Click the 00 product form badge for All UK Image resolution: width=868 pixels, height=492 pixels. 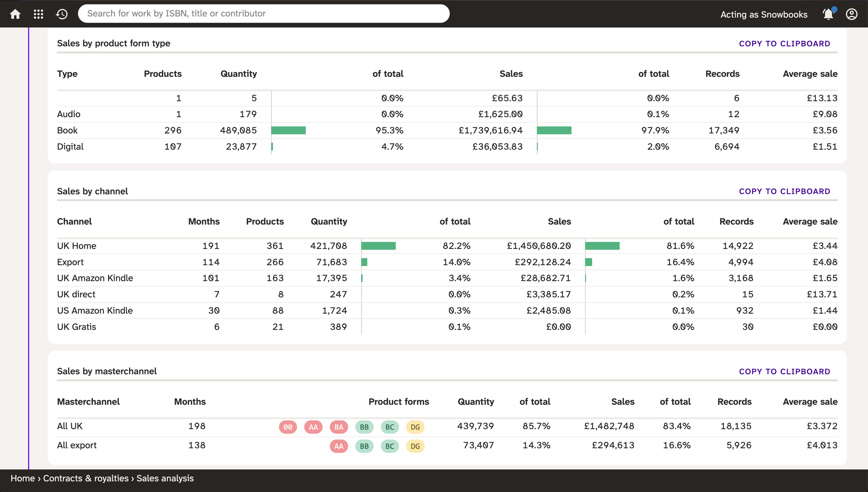[287, 427]
